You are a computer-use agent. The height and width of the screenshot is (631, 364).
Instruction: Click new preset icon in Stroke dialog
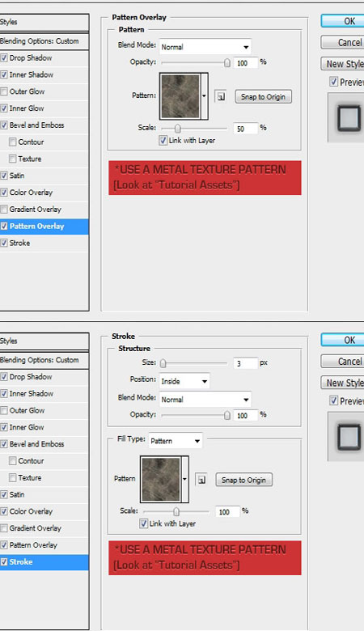201,480
